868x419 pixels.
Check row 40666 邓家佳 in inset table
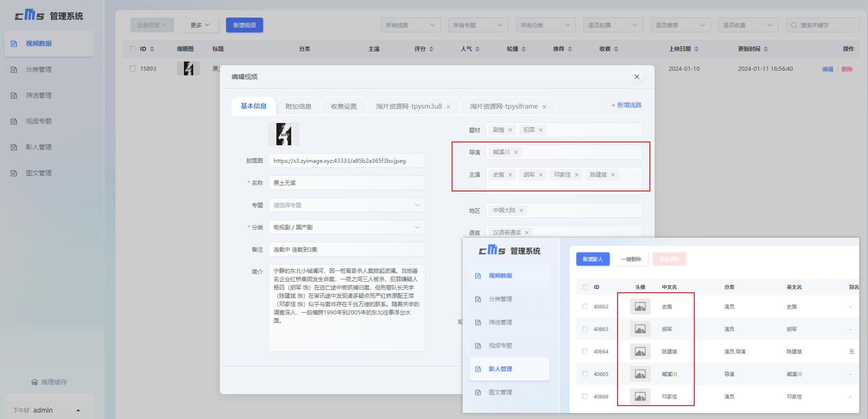click(585, 396)
